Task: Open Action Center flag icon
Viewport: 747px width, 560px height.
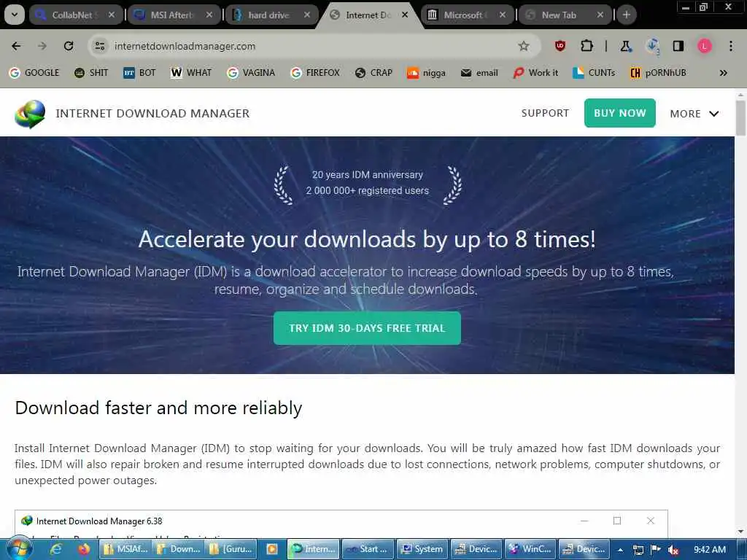Action: [656, 550]
